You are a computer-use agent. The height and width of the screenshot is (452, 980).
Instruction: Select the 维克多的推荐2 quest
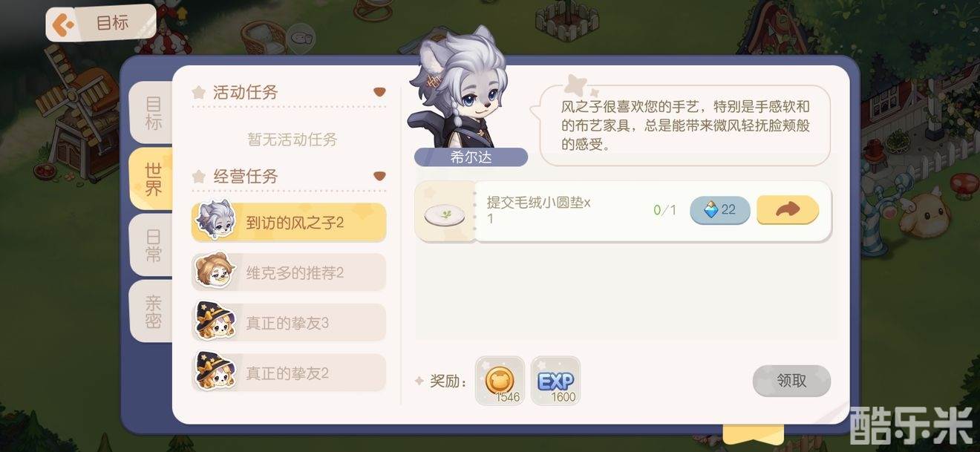click(289, 272)
